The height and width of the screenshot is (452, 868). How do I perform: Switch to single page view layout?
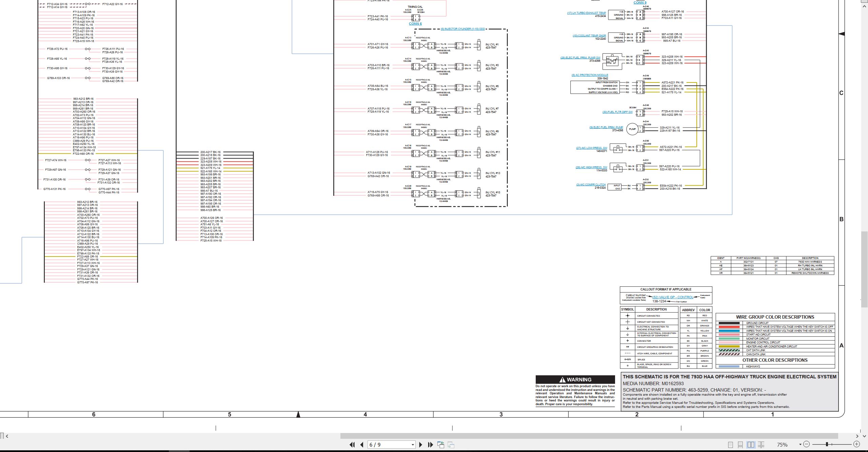730,445
